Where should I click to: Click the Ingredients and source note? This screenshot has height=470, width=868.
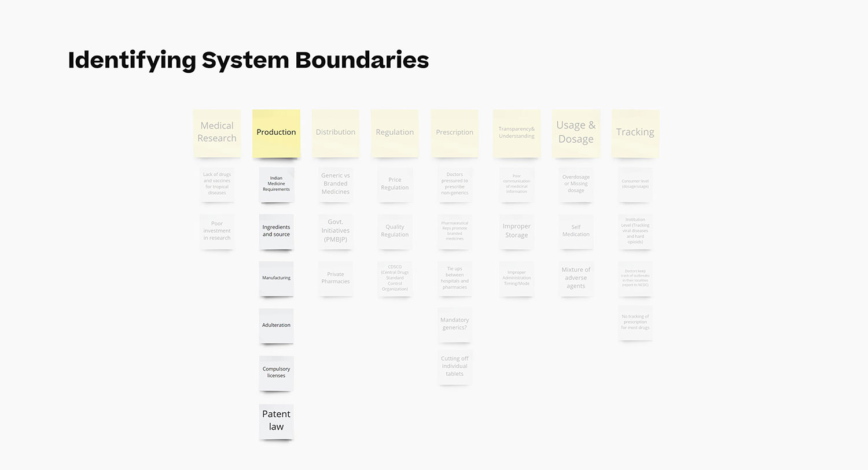(x=276, y=231)
